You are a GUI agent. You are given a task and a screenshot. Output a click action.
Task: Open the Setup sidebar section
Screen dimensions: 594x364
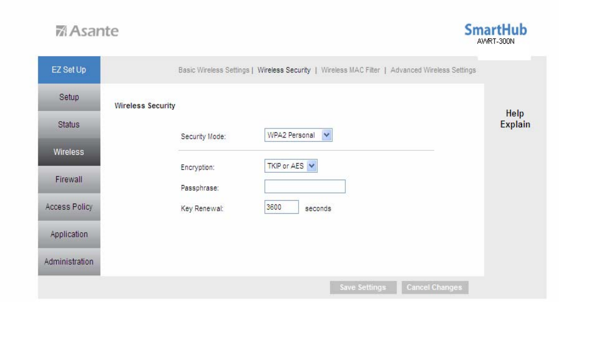pos(69,97)
